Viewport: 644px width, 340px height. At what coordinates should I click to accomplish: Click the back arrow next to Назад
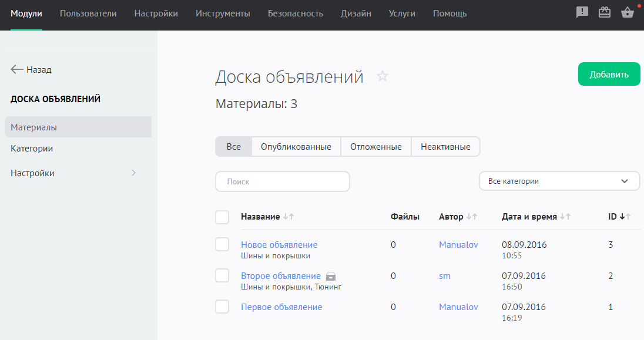[17, 69]
